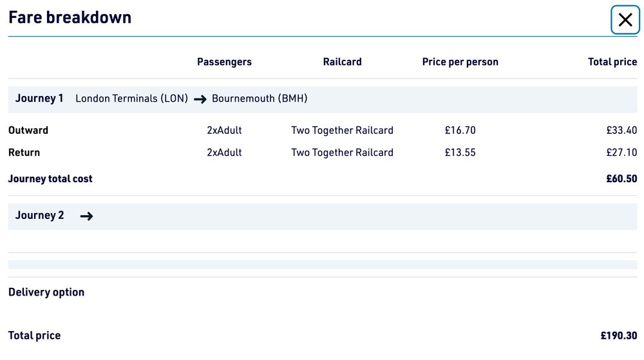644x360 pixels.
Task: Click the £13.55 Return price per person
Action: pos(460,153)
